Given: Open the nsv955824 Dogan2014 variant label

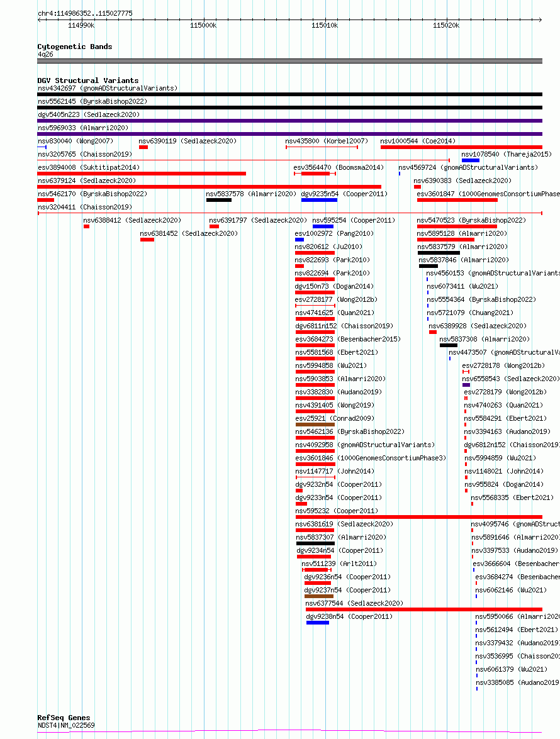Looking at the screenshot, I should tap(504, 484).
